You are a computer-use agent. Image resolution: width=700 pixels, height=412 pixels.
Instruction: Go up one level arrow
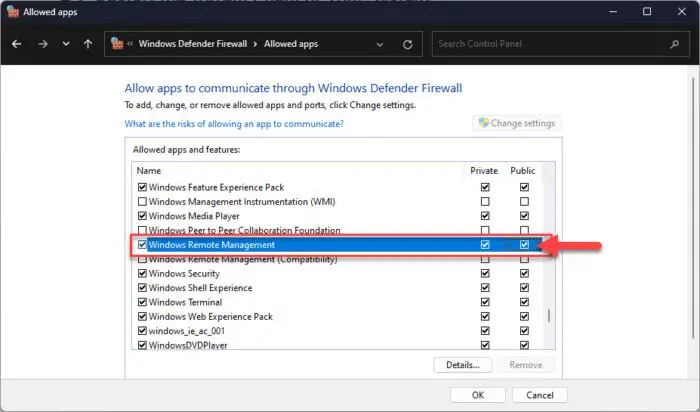88,44
